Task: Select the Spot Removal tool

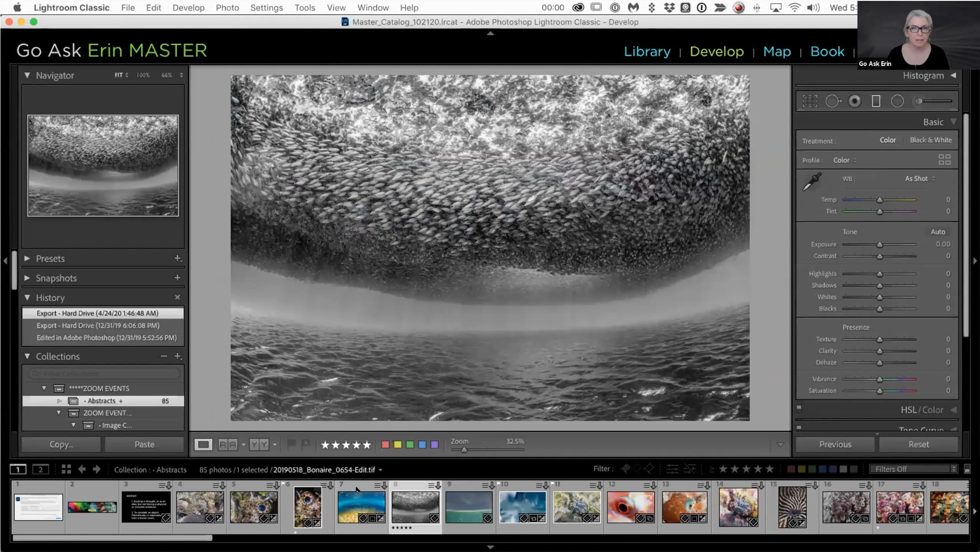Action: pos(832,101)
